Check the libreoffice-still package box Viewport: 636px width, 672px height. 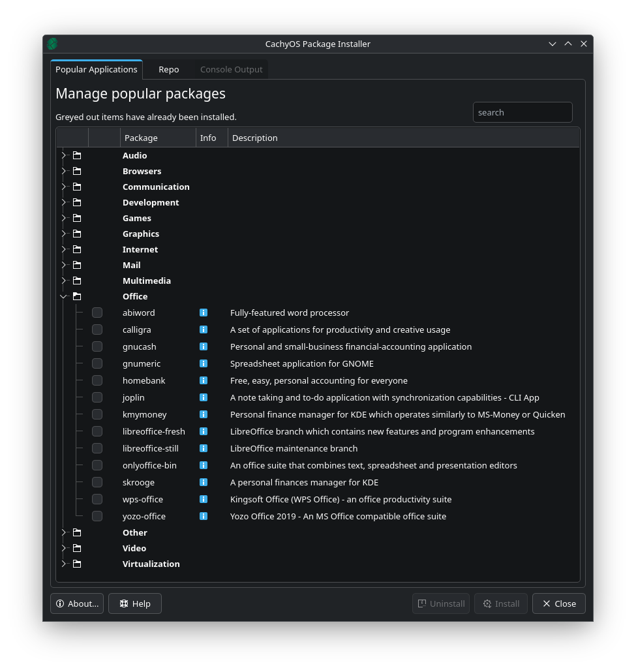97,448
